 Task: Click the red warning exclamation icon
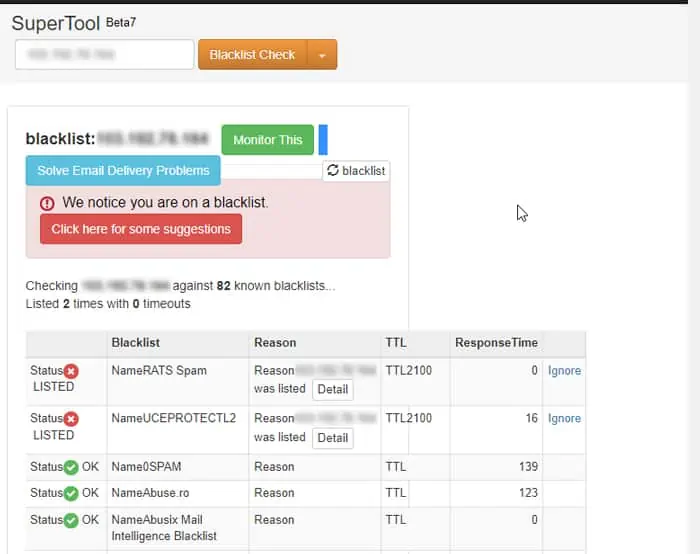(x=47, y=204)
